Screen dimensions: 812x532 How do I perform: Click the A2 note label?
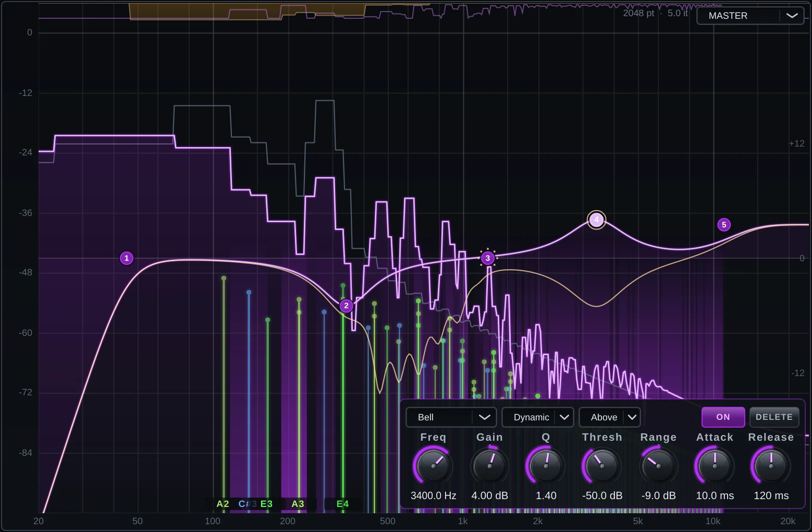[223, 504]
